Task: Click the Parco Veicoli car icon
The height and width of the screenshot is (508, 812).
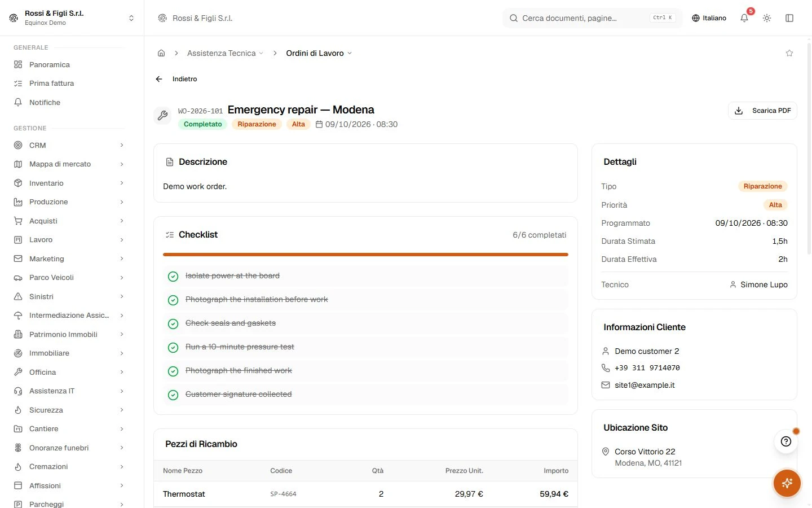Action: tap(18, 278)
